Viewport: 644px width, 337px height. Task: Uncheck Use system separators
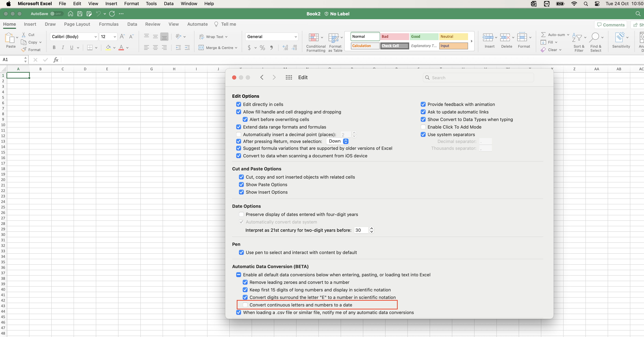click(423, 134)
